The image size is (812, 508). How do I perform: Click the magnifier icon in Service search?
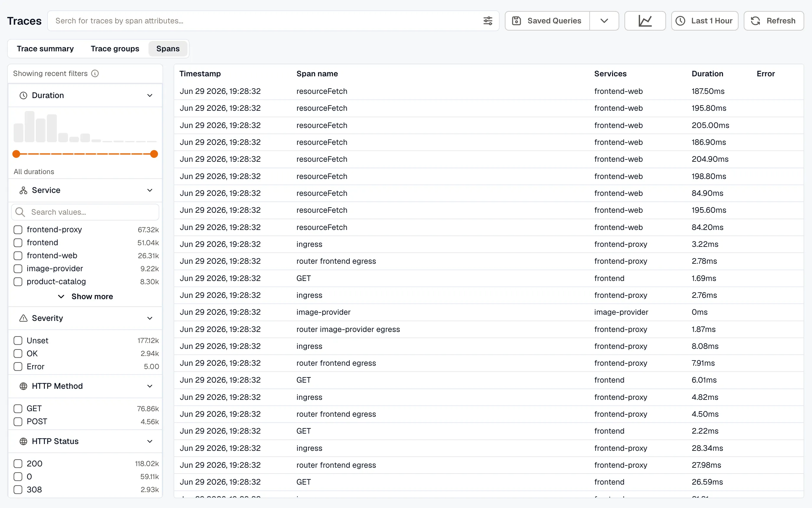tap(20, 212)
